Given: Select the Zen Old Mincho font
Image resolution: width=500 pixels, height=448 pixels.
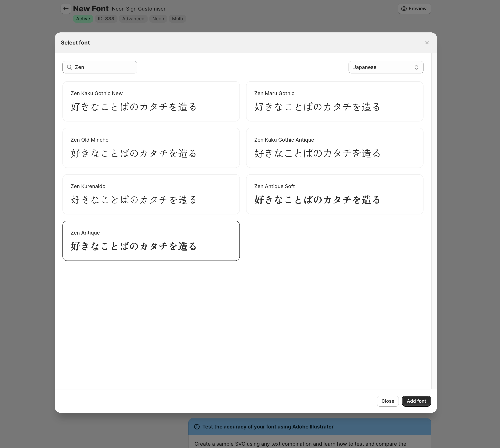Looking at the screenshot, I should [x=151, y=148].
